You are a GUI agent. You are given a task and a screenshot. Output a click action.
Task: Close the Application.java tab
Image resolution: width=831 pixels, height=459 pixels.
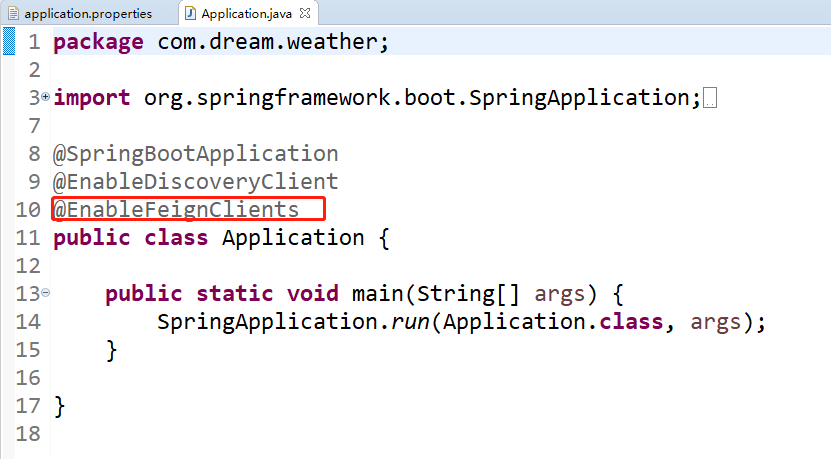pyautogui.click(x=305, y=13)
